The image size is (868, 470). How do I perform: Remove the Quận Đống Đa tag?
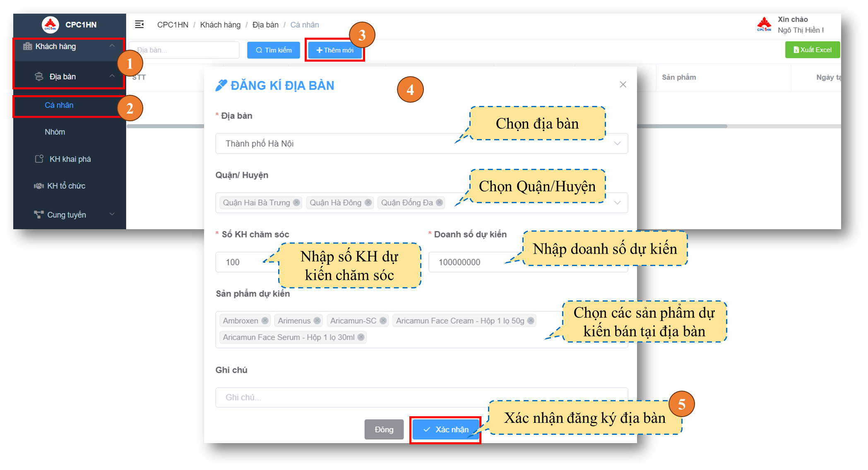click(440, 203)
